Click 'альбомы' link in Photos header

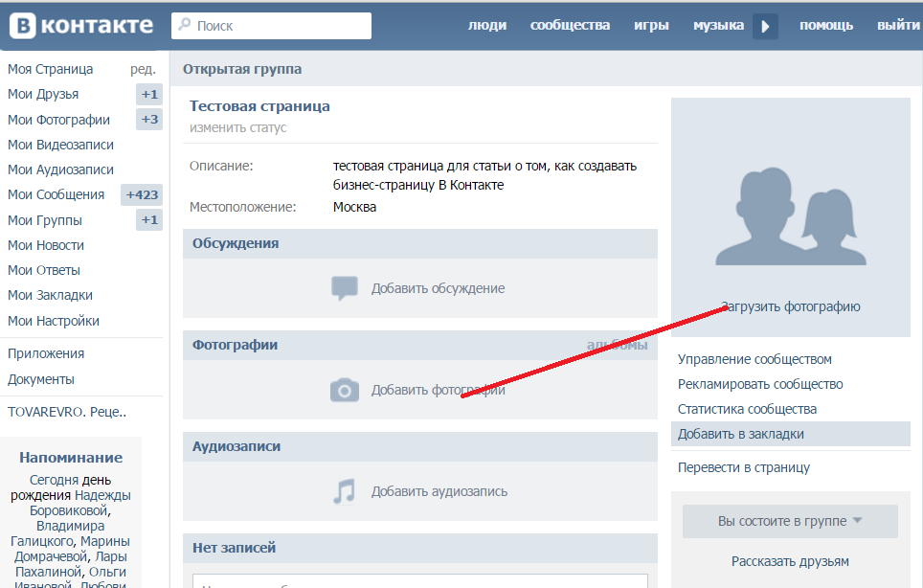[617, 345]
